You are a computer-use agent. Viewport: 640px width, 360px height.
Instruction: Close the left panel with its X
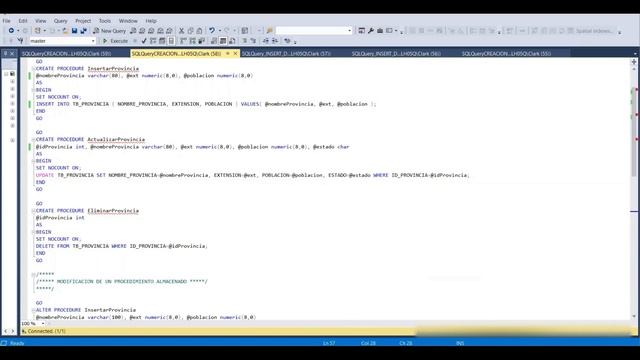pos(12,53)
